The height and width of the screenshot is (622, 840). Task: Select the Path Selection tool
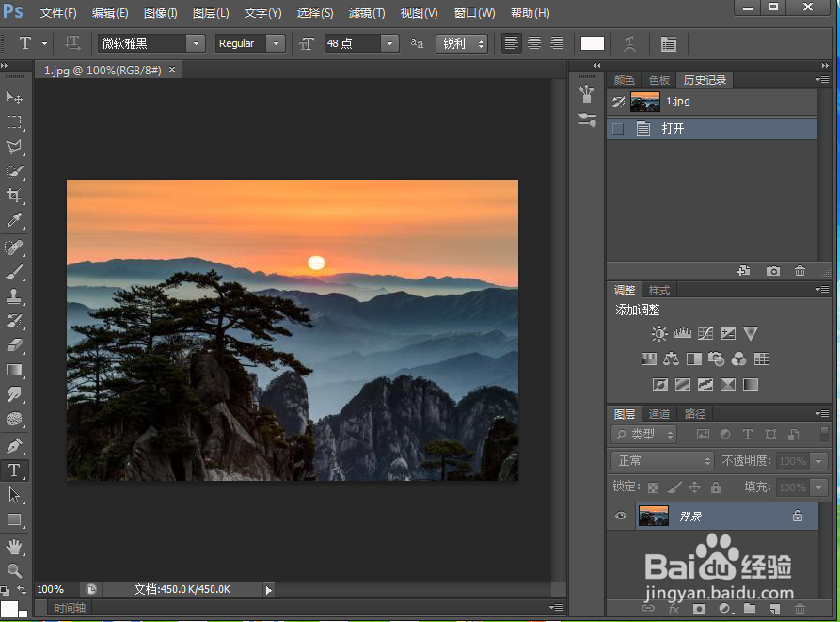[x=14, y=495]
